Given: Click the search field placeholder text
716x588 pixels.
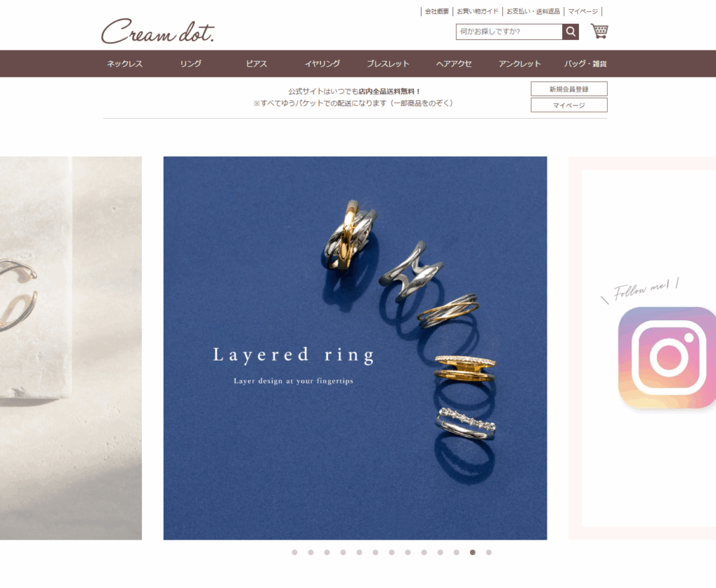Looking at the screenshot, I should (x=490, y=31).
